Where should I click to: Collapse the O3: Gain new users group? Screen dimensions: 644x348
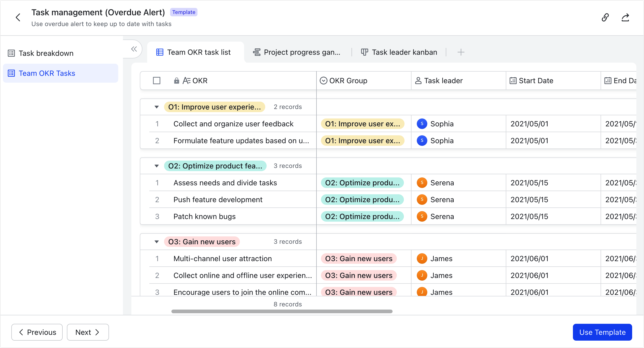click(157, 242)
